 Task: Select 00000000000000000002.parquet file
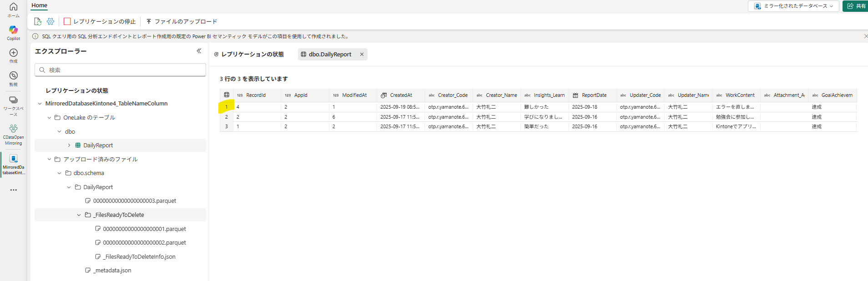pos(144,242)
